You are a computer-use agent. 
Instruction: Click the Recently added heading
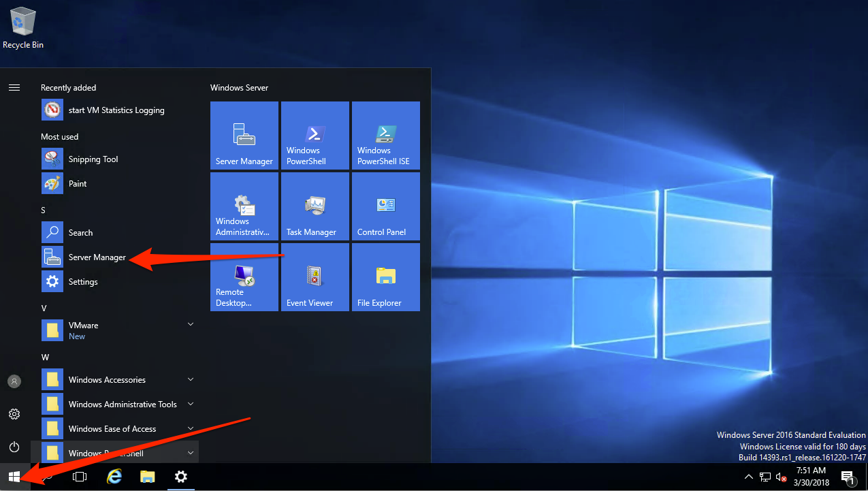[68, 88]
